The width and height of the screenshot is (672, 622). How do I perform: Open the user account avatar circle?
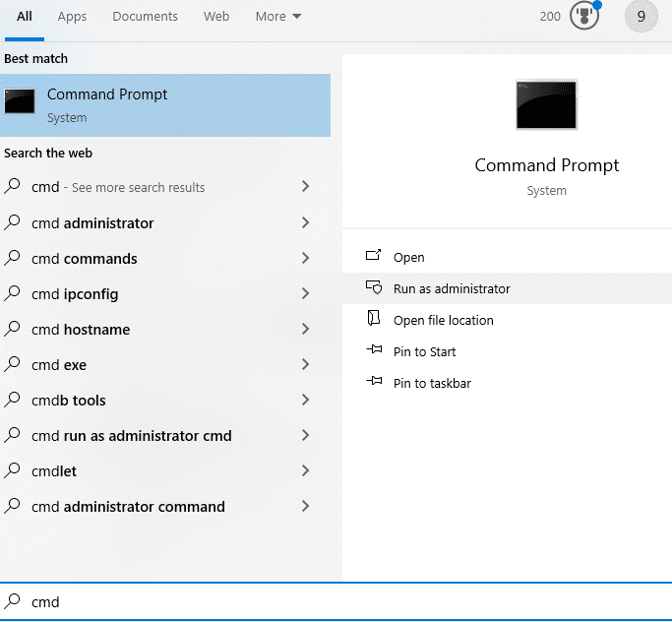pos(641,17)
